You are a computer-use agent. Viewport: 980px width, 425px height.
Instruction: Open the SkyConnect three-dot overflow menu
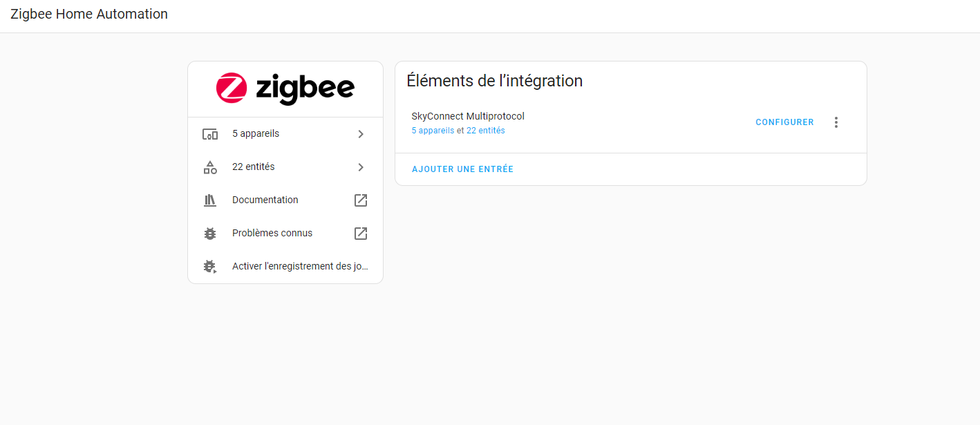[836, 122]
